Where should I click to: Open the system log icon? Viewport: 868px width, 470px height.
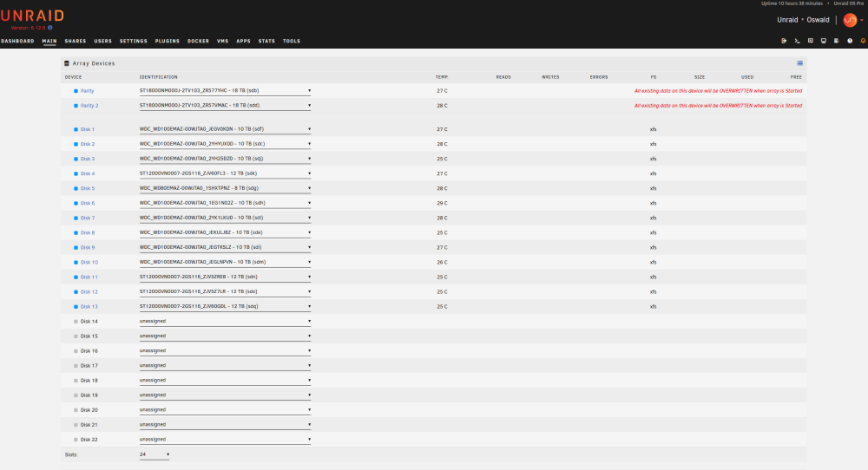pyautogui.click(x=837, y=41)
